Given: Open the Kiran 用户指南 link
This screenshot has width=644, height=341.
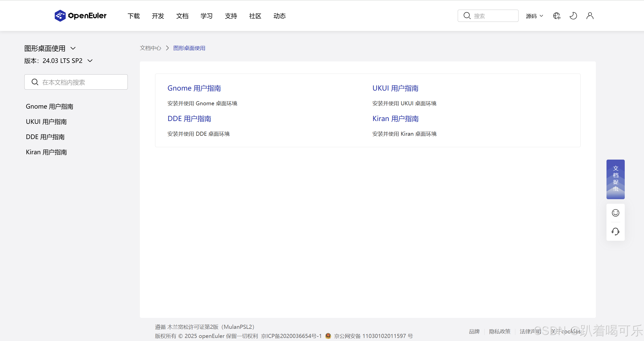Looking at the screenshot, I should (395, 118).
